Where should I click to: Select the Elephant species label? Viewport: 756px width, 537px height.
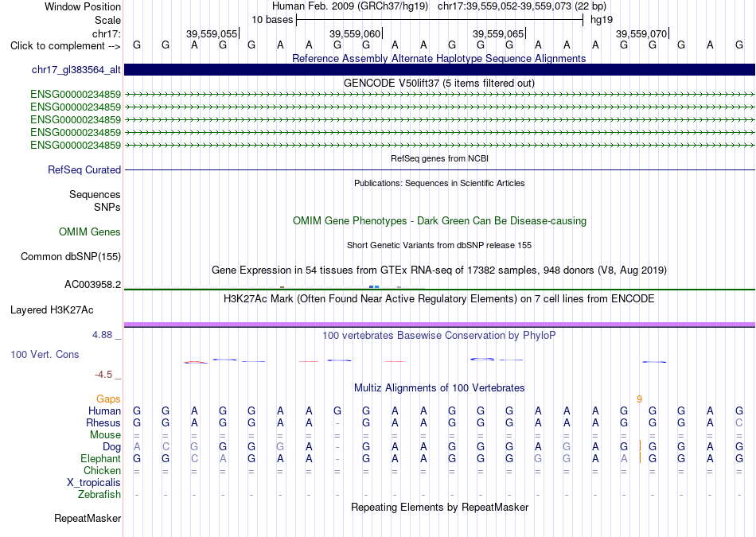101,458
